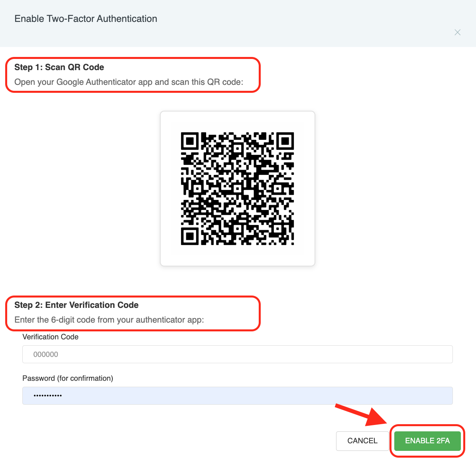
Task: Click the Google Authenticator instruction text
Action: click(x=129, y=82)
